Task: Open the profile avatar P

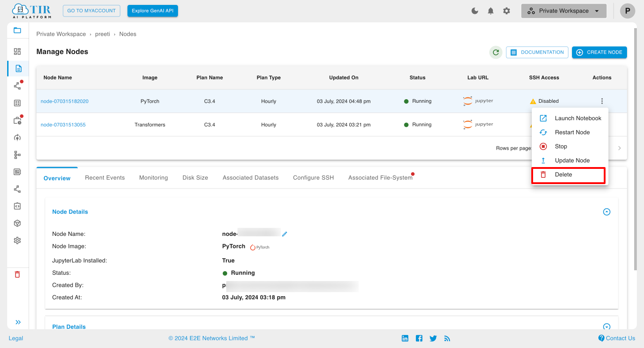Action: click(627, 11)
